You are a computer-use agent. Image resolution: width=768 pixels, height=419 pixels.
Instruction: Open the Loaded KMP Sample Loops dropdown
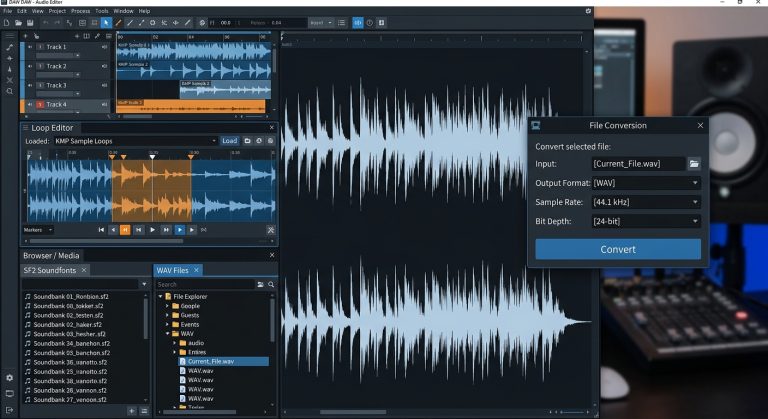[135, 141]
